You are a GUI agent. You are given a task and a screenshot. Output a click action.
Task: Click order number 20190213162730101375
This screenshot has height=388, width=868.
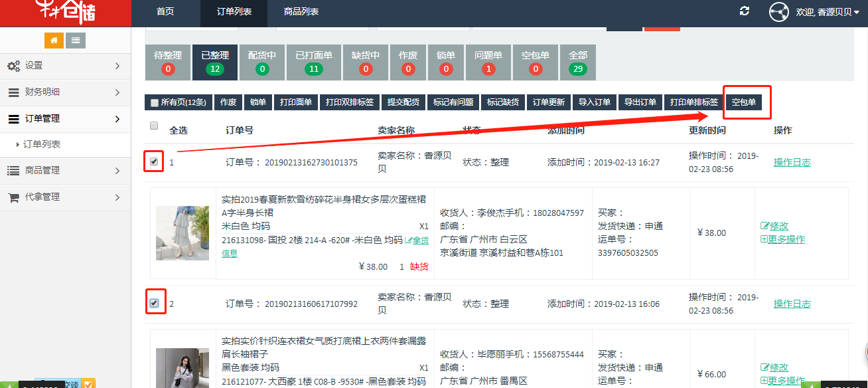pyautogui.click(x=311, y=162)
